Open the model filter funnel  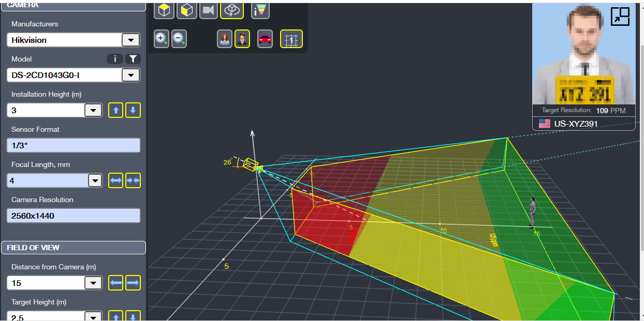pos(133,59)
